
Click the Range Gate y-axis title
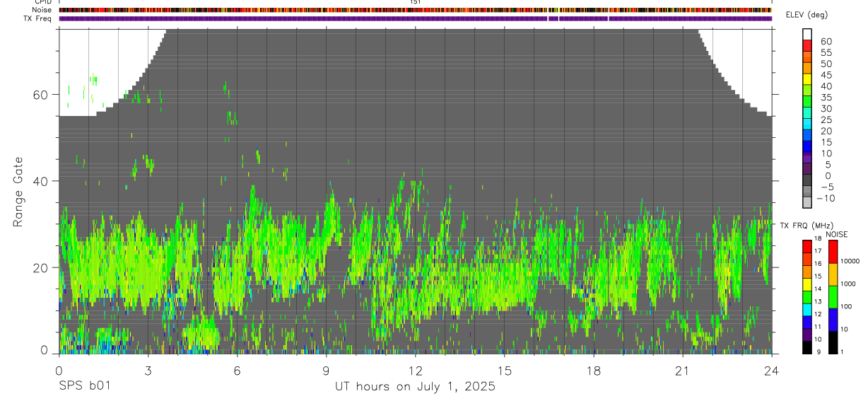(18, 190)
